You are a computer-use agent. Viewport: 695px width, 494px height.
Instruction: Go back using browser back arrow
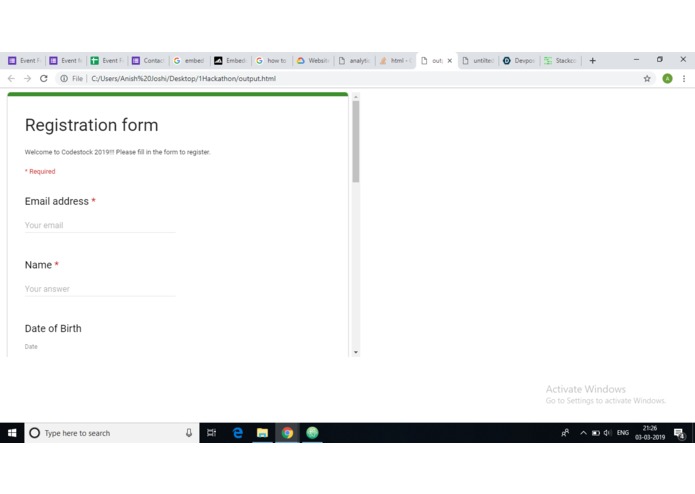(11, 78)
